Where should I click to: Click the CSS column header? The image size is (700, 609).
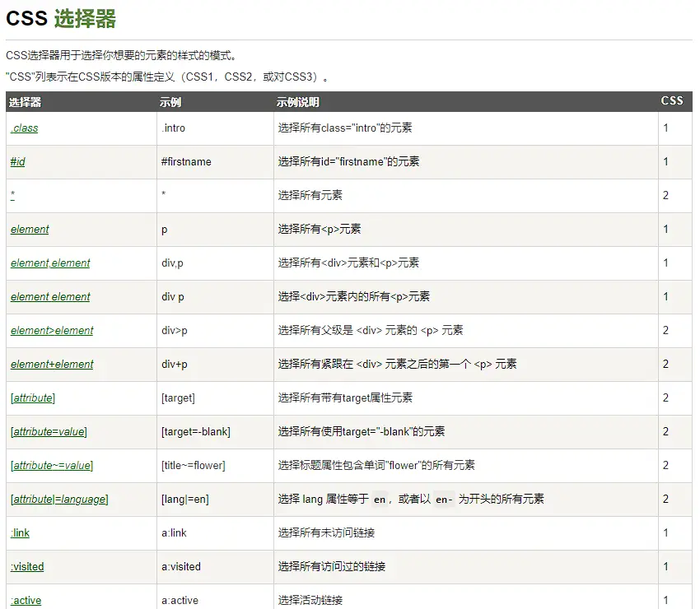672,101
